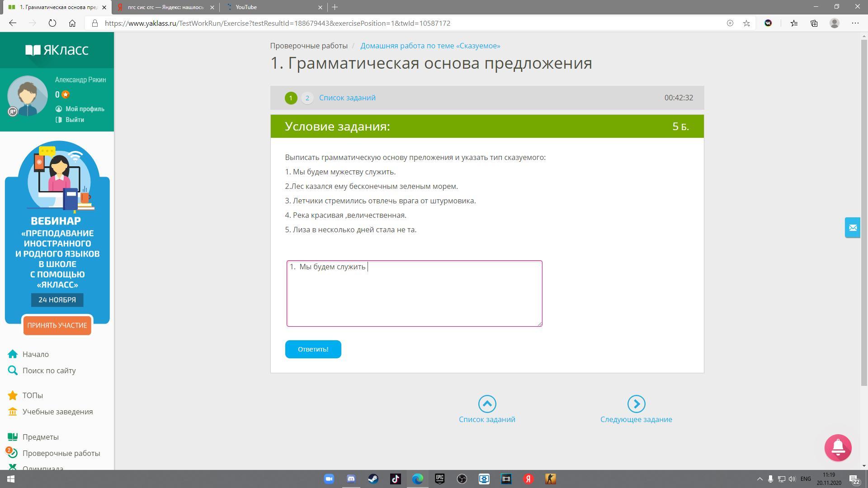Screen dimensions: 868x488
Task: Open browser settings ellipsis menu
Action: click(855, 23)
